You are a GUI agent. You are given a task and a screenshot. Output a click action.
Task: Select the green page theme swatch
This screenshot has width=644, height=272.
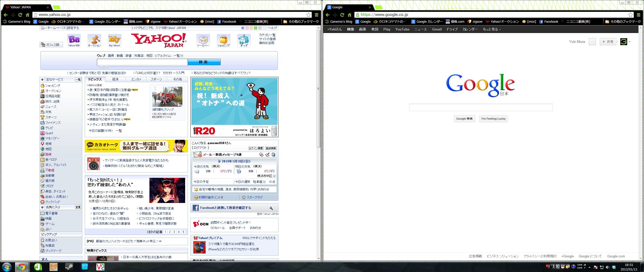[x=256, y=28]
